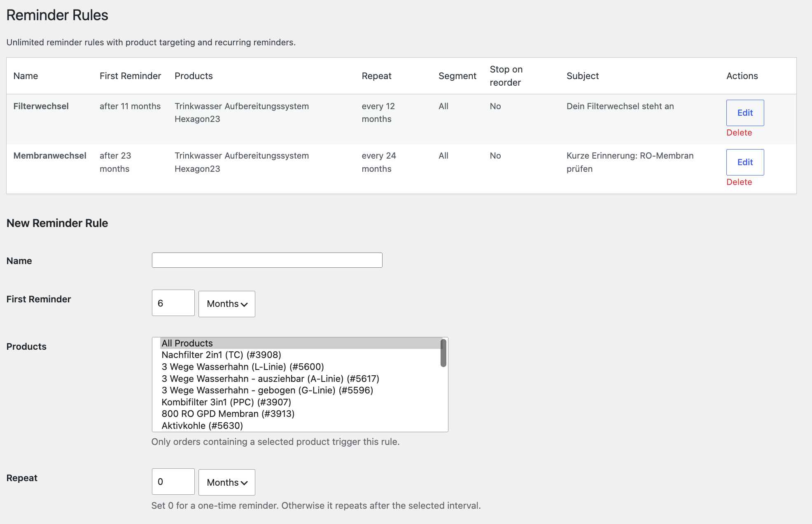Click the Name column header
The width and height of the screenshot is (812, 524).
(x=26, y=76)
